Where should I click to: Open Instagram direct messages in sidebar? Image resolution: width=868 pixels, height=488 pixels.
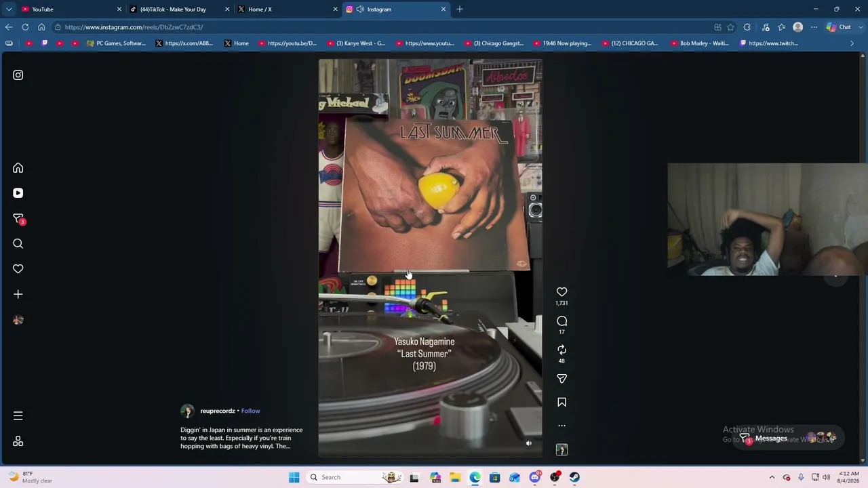coord(18,218)
